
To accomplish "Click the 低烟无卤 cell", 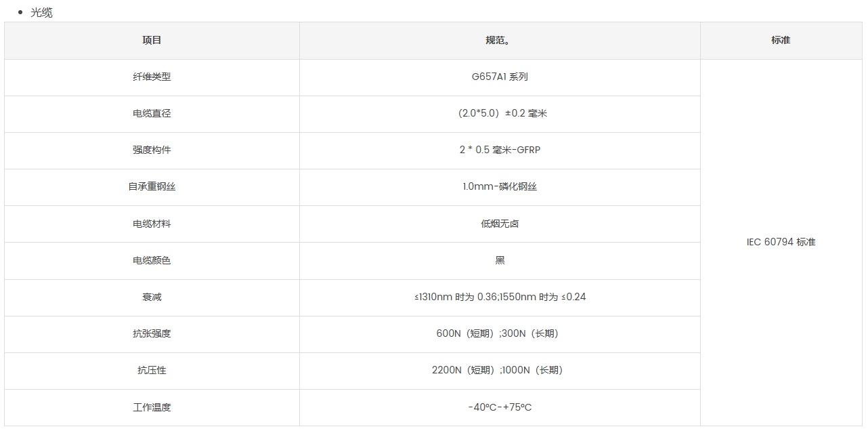I will click(x=500, y=224).
